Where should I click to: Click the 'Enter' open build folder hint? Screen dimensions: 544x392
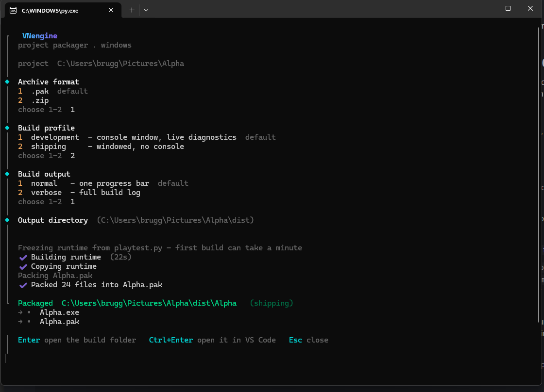click(77, 341)
